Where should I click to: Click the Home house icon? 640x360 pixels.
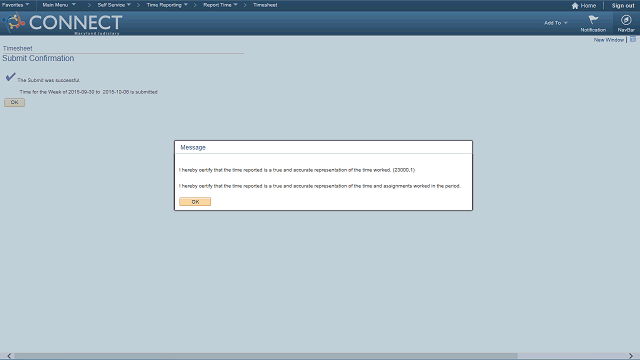pyautogui.click(x=575, y=6)
